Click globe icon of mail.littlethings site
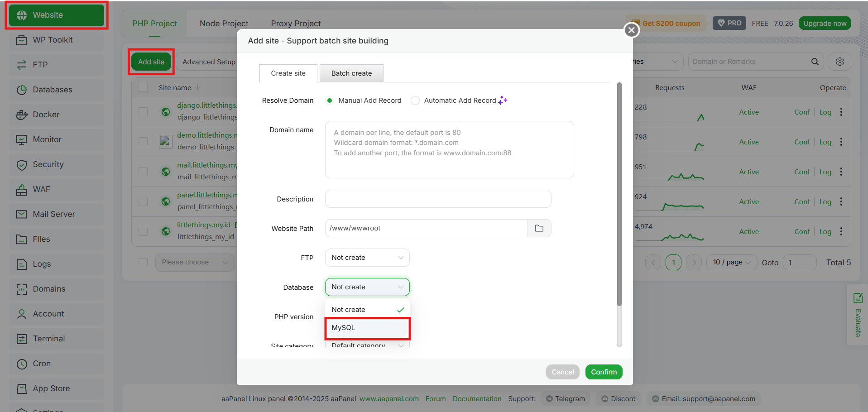 (166, 172)
